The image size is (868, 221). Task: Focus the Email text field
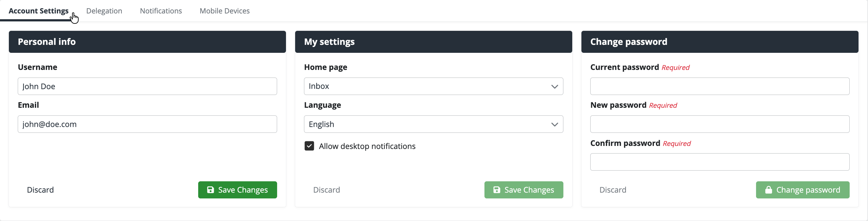point(147,124)
